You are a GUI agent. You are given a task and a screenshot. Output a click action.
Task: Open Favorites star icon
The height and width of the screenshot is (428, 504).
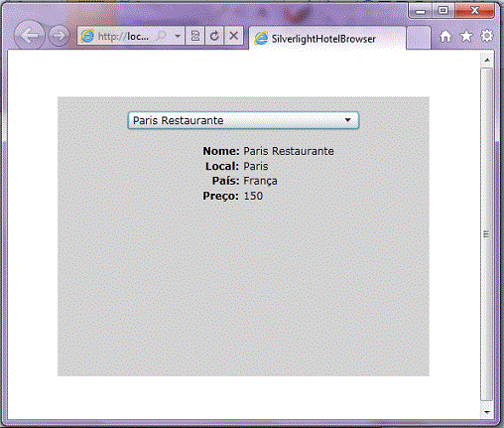tap(466, 37)
